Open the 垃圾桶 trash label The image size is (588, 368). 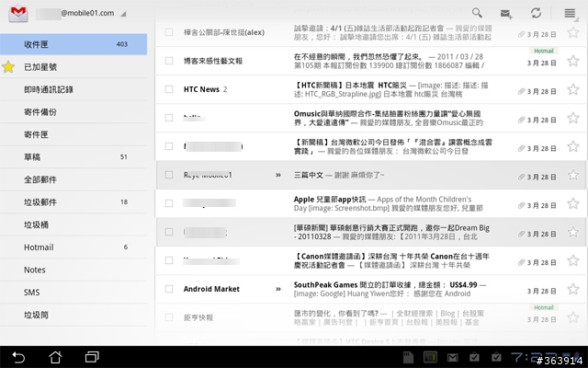click(73, 224)
